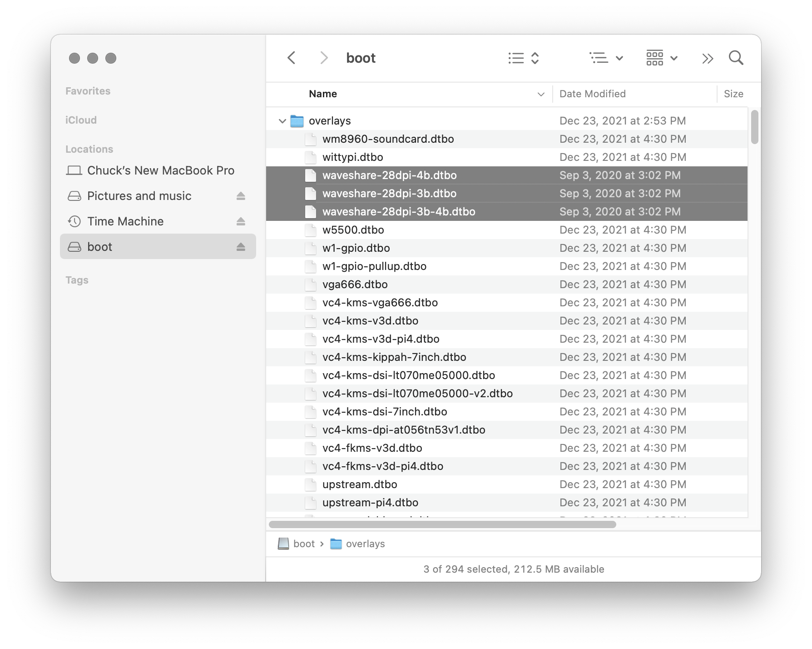This screenshot has width=812, height=649.
Task: Eject the boot volume
Action: click(241, 246)
